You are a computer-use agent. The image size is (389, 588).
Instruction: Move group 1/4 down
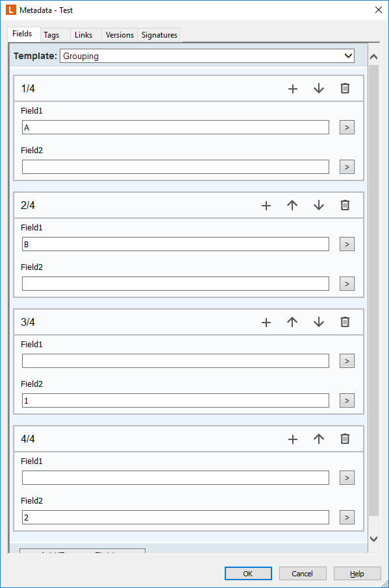(x=318, y=89)
